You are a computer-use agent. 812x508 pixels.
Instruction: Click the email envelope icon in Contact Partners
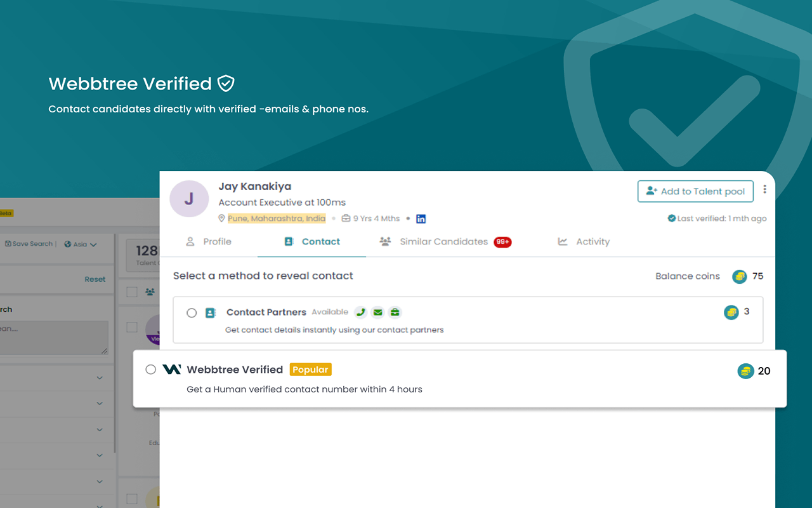pos(377,312)
